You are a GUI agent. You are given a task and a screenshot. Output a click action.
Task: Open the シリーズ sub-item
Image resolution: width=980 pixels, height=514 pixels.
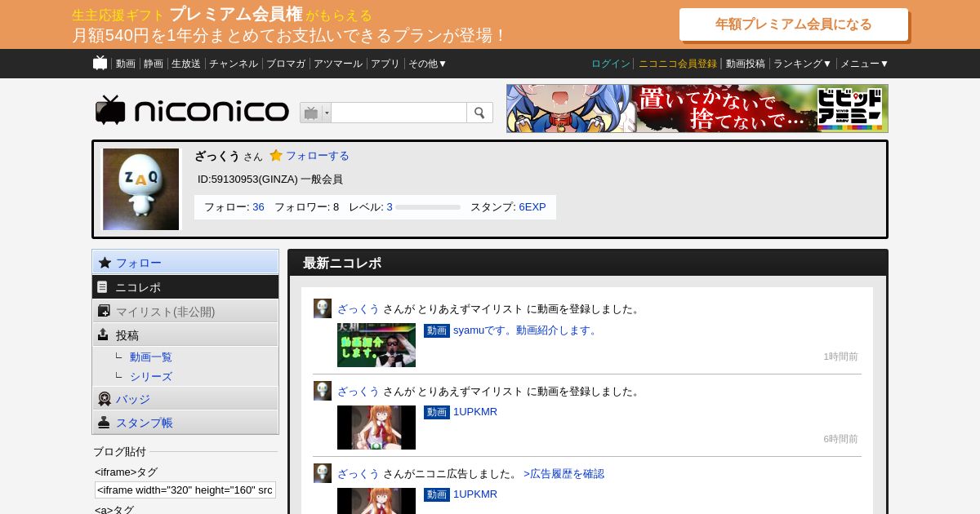[151, 377]
